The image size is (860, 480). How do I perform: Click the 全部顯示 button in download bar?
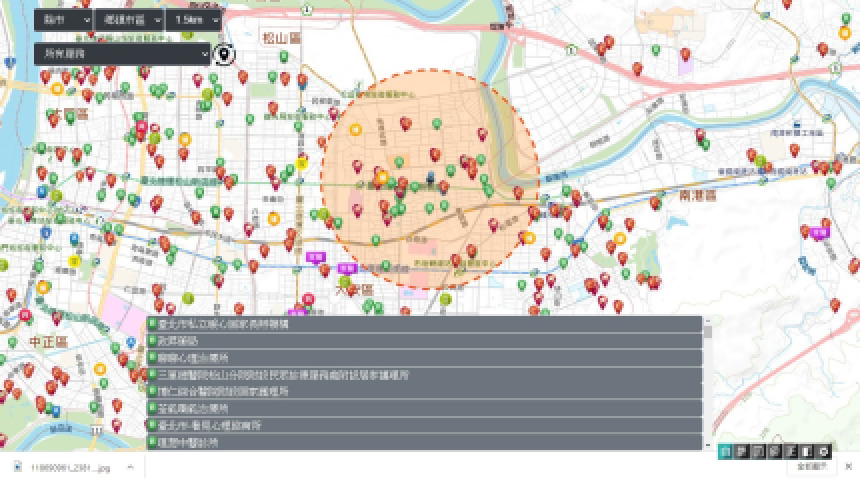(811, 467)
